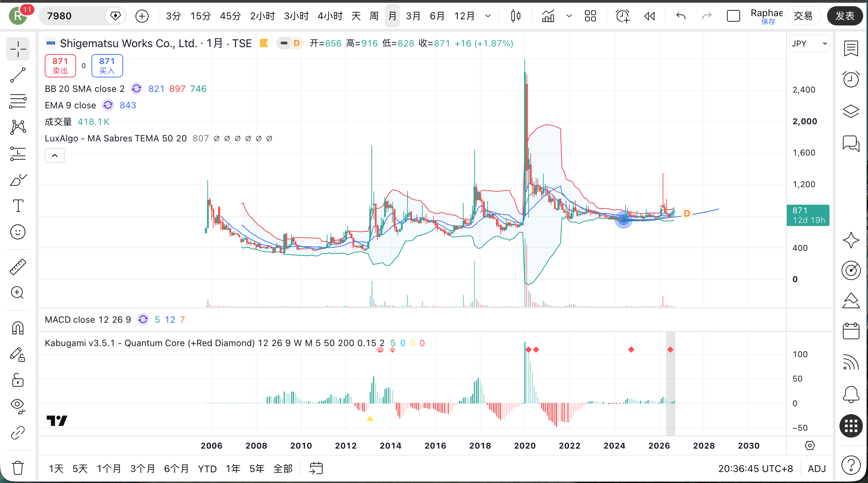
Task: Switch to the 天 daily timeframe
Action: pos(356,16)
